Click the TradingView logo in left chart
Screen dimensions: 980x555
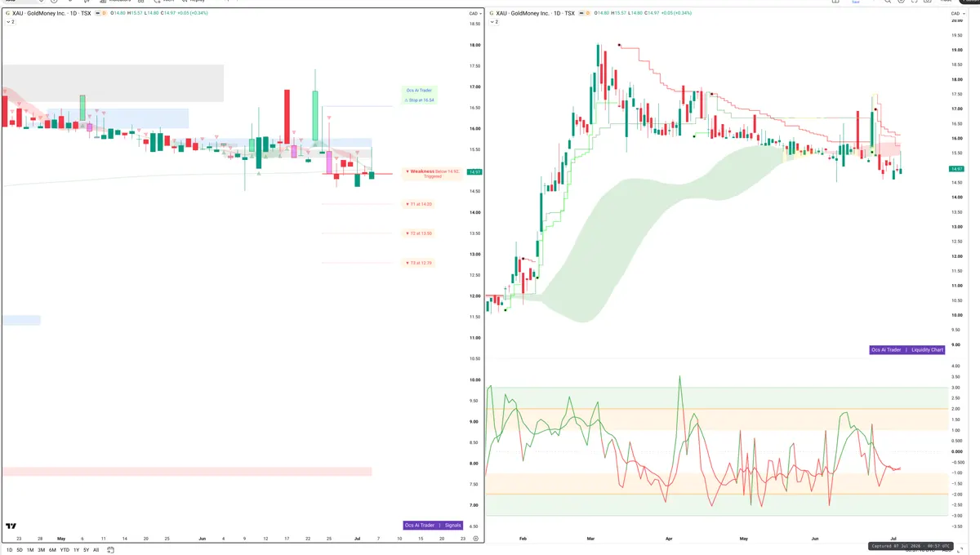[x=11, y=526]
